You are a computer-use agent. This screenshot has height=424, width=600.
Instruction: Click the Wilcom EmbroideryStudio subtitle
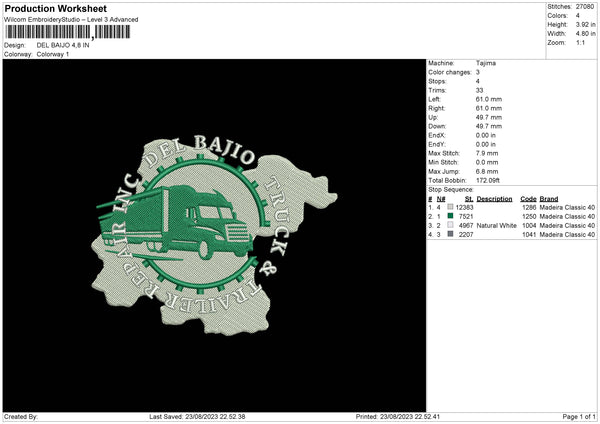[x=71, y=20]
